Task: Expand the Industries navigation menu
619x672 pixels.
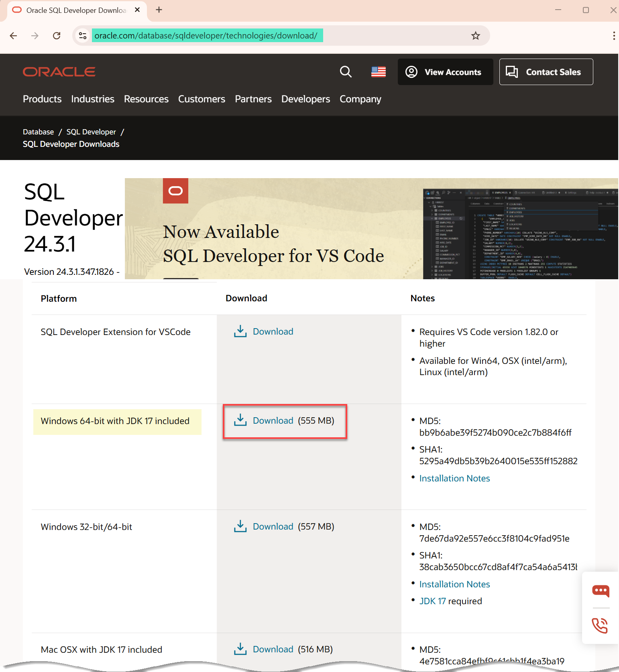Action: [x=93, y=99]
